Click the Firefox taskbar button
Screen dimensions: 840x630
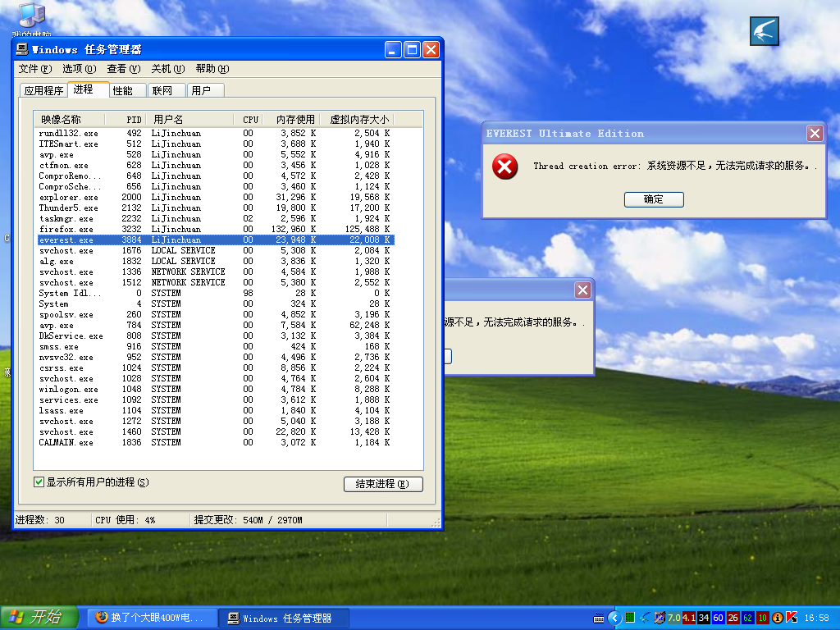click(149, 618)
